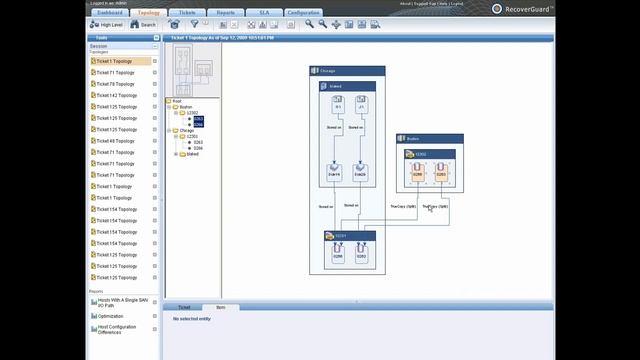
Task: Click square icon beside Optimization report
Action: [x=155, y=316]
